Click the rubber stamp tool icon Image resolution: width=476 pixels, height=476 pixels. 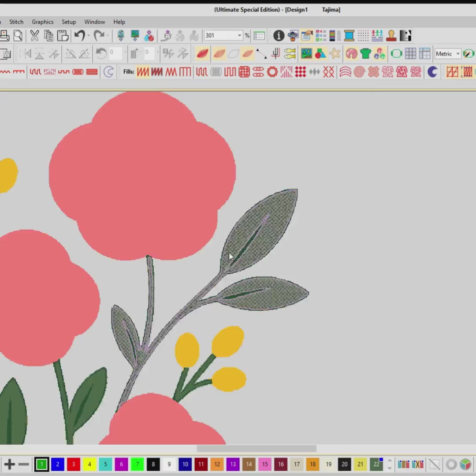point(391,36)
